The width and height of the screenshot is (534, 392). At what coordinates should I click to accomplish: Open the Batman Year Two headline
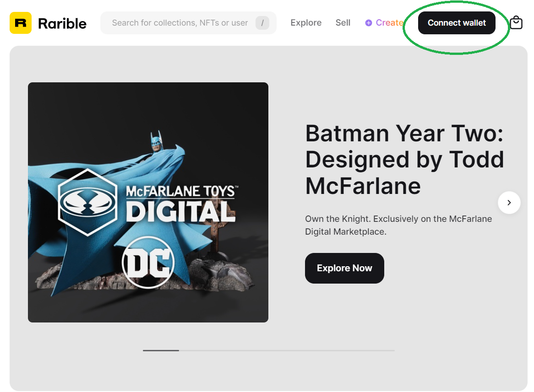pyautogui.click(x=404, y=160)
